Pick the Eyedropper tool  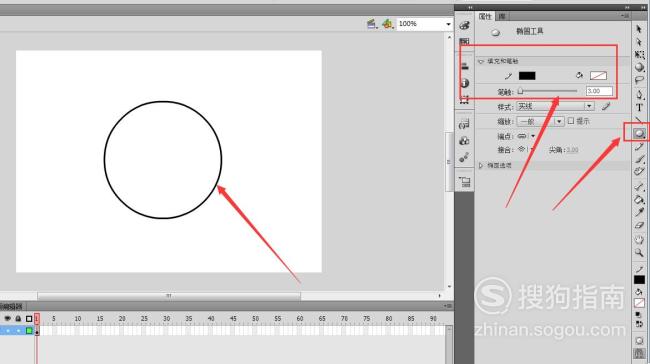[639, 213]
